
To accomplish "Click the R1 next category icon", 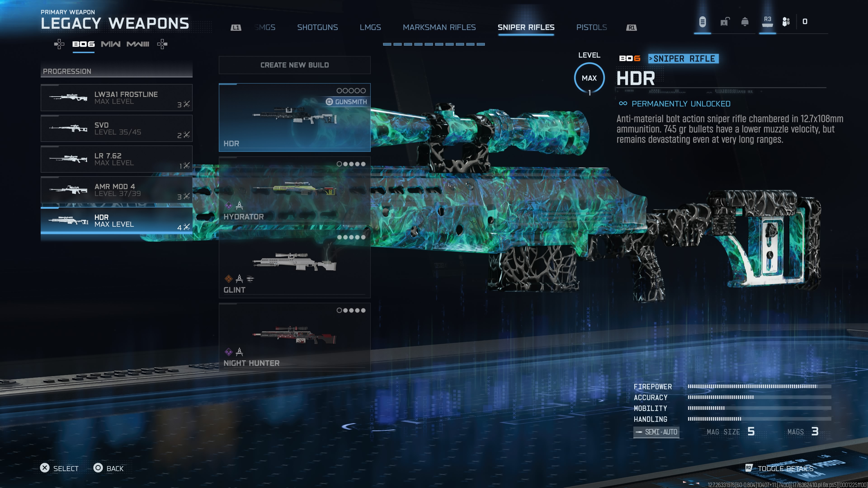I will pyautogui.click(x=632, y=28).
